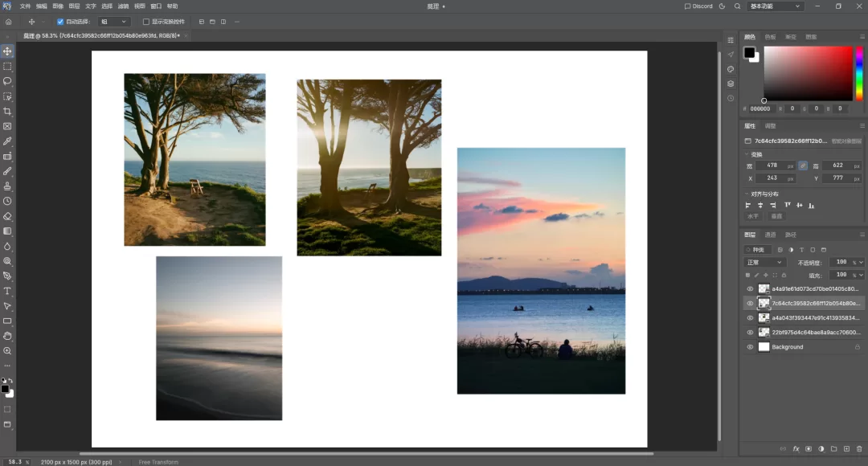Hide the 7c64cfc39582 layer
This screenshot has width=868, height=466.
750,303
